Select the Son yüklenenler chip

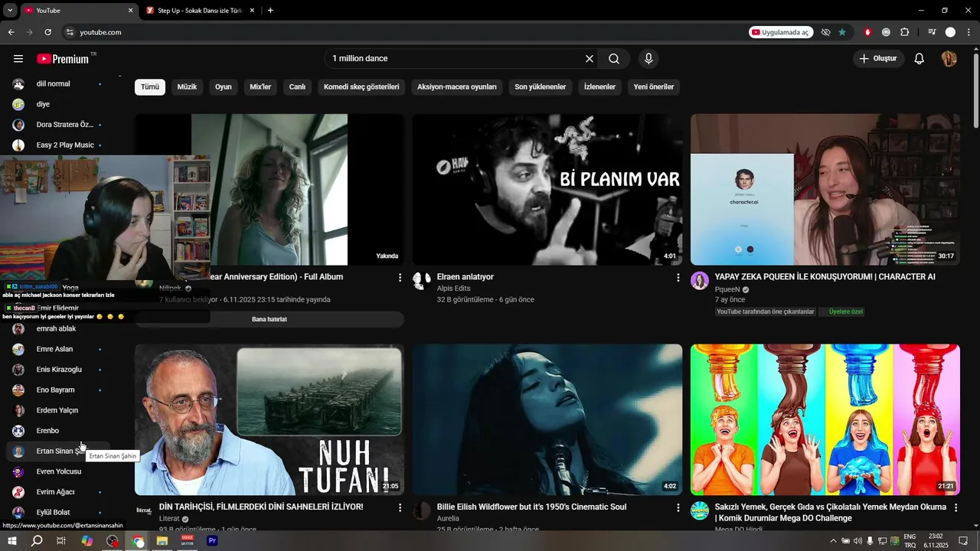[x=541, y=87]
